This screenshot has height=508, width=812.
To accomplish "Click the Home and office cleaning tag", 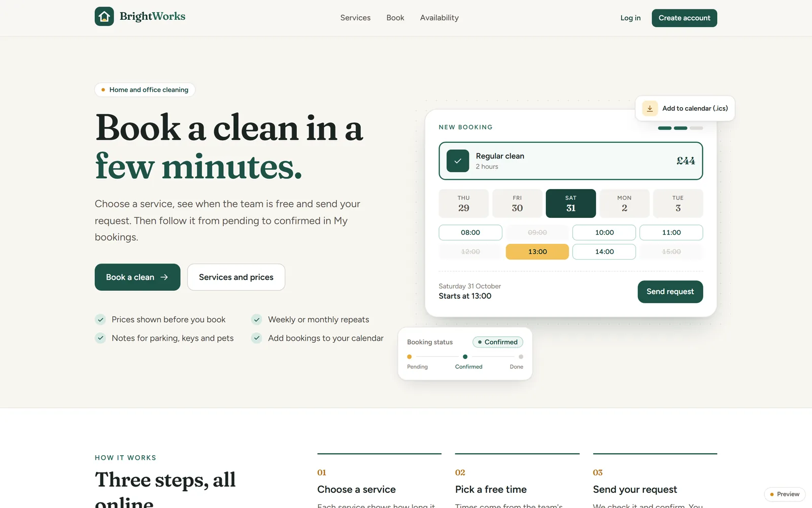I will pyautogui.click(x=145, y=90).
